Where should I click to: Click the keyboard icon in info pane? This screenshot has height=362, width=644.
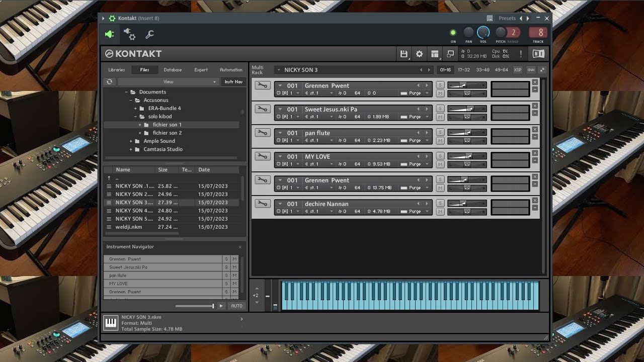(111, 323)
